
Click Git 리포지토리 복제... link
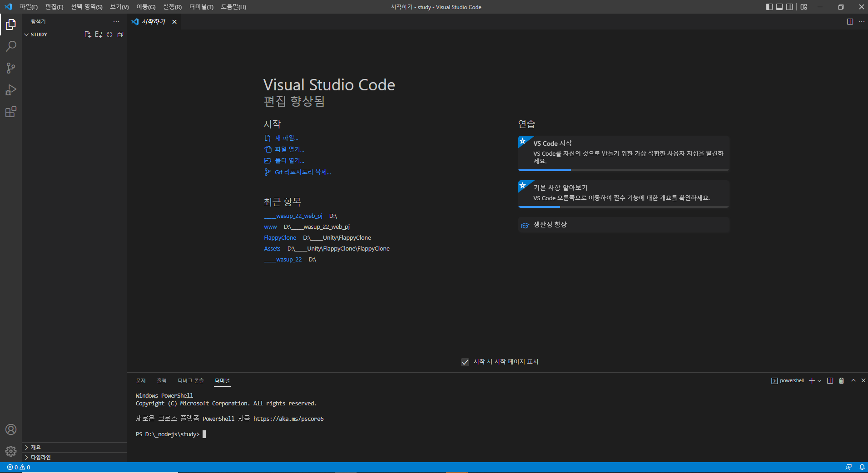(x=303, y=172)
